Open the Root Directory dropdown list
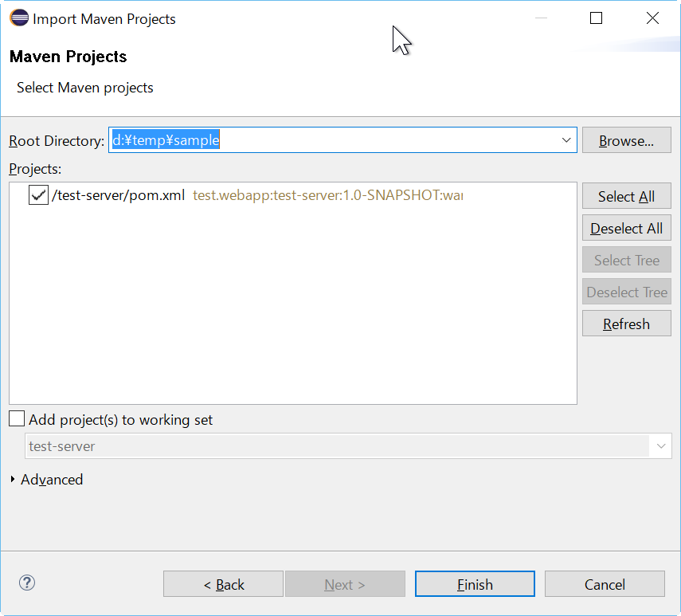 coord(566,139)
